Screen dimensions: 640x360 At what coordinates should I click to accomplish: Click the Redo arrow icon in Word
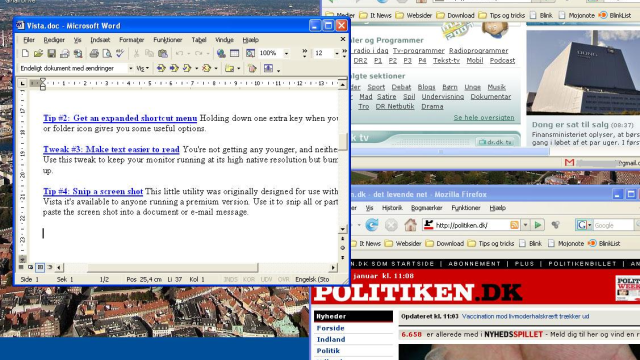click(199, 53)
